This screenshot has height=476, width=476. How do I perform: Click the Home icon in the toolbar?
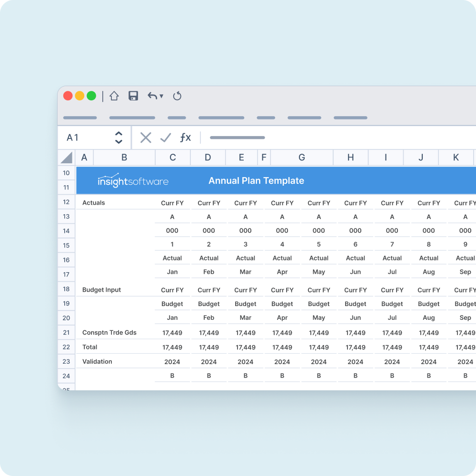pyautogui.click(x=114, y=96)
